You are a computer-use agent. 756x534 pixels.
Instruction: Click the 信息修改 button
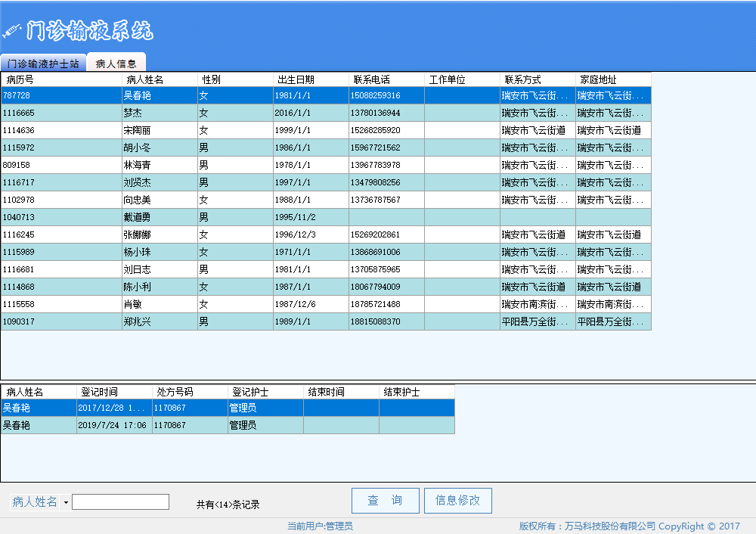(457, 500)
